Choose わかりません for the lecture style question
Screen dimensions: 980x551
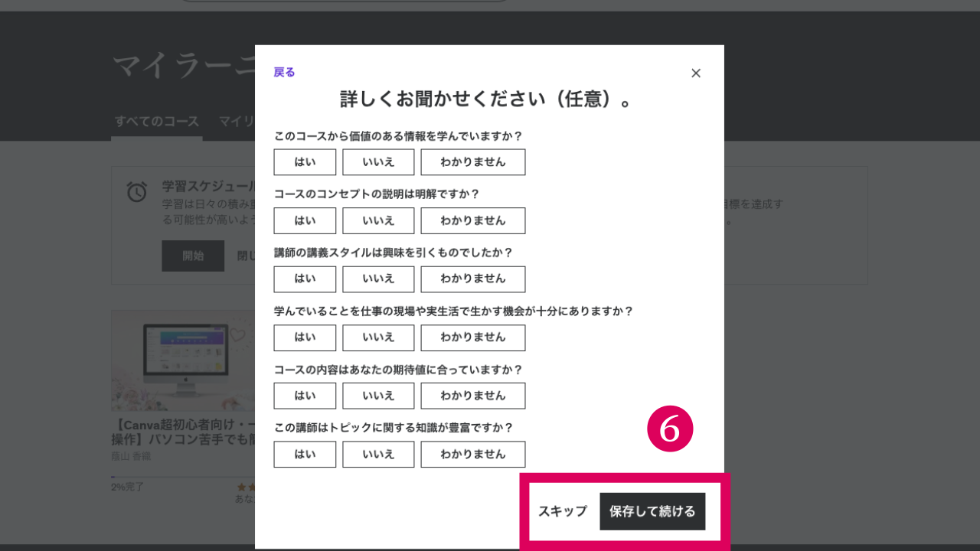pyautogui.click(x=472, y=279)
